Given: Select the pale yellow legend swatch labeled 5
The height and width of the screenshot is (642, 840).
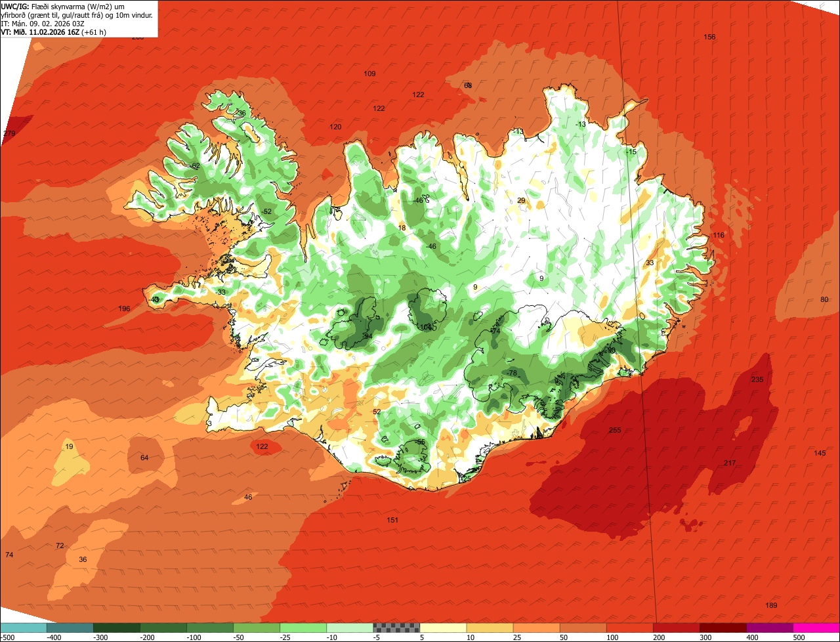Looking at the screenshot, I should tap(443, 628).
